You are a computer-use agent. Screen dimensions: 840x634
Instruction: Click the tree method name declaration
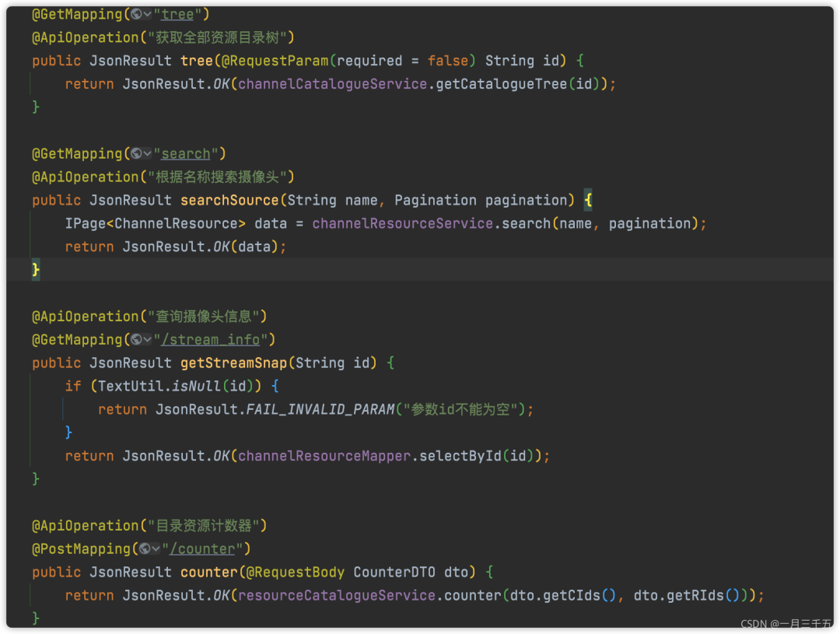196,60
